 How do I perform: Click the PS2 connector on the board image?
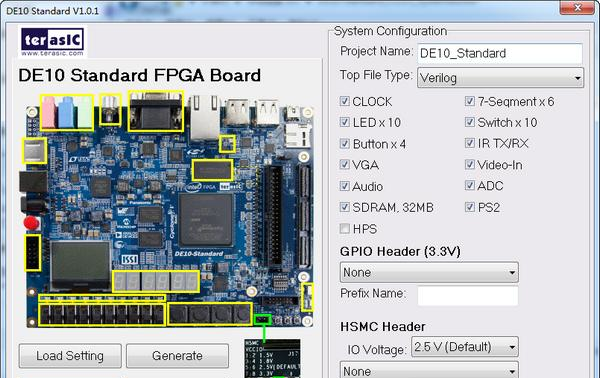point(34,150)
